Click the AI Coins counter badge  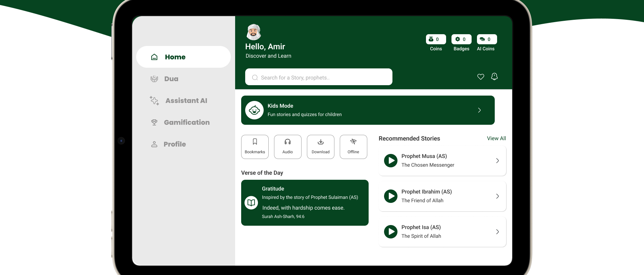pos(487,39)
